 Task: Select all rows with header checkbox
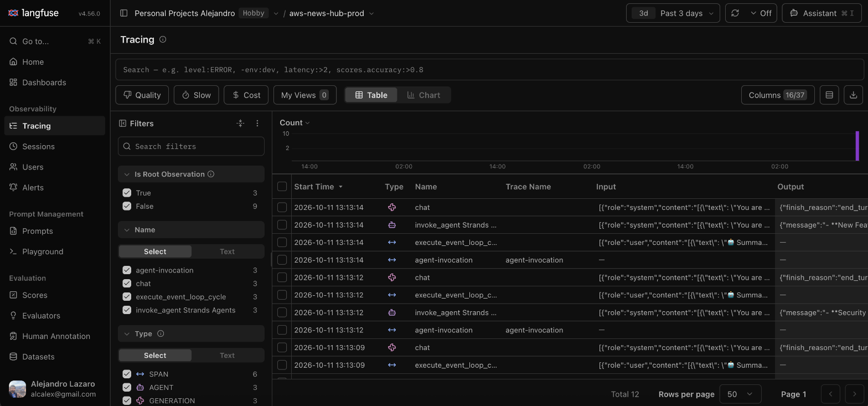[282, 187]
